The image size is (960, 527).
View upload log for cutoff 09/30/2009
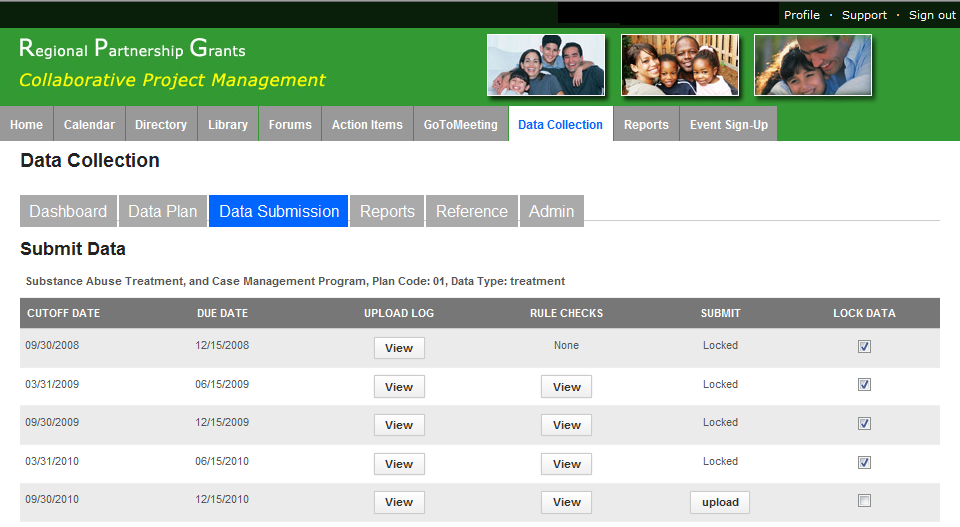coord(399,425)
